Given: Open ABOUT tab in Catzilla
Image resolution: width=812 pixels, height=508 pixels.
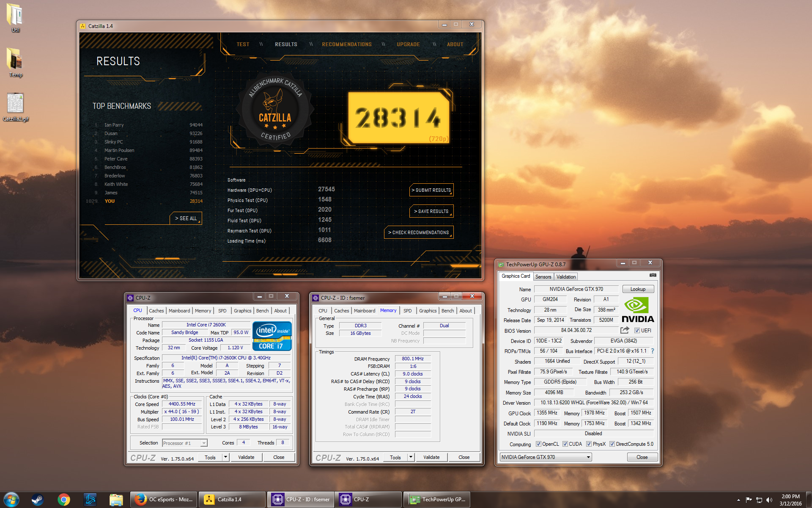Looking at the screenshot, I should 455,44.
